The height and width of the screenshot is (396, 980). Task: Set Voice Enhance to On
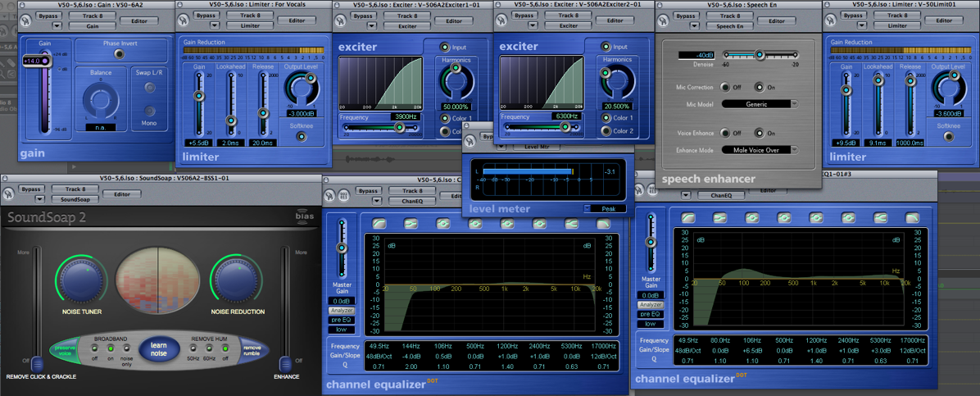click(759, 133)
